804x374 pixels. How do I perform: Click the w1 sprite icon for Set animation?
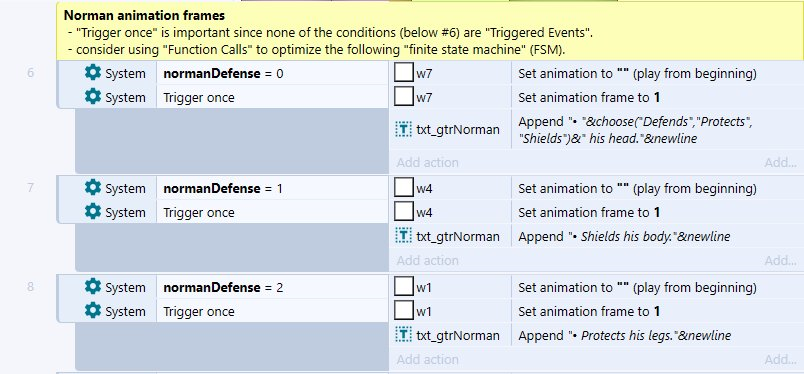[404, 287]
